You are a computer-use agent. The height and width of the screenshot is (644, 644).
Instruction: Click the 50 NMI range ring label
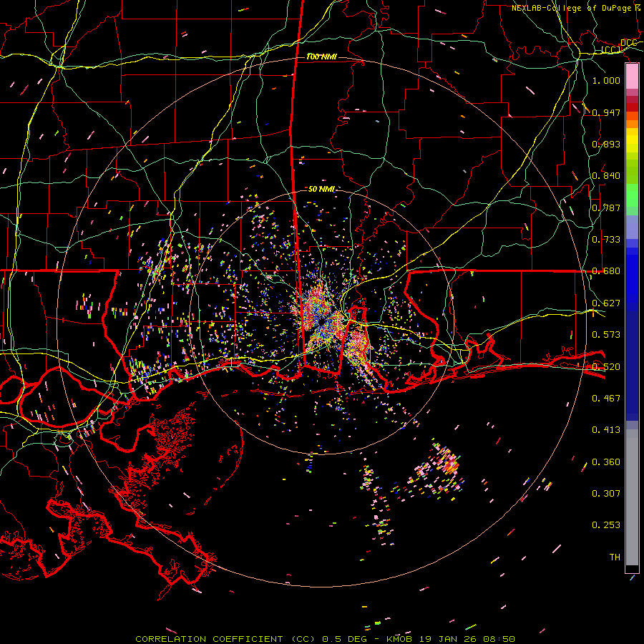pos(321,190)
